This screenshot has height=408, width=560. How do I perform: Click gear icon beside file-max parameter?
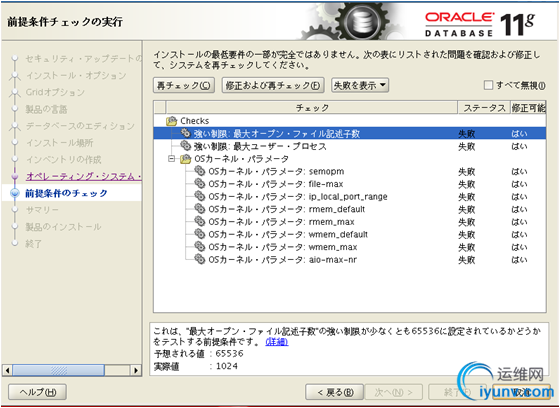tap(200, 184)
